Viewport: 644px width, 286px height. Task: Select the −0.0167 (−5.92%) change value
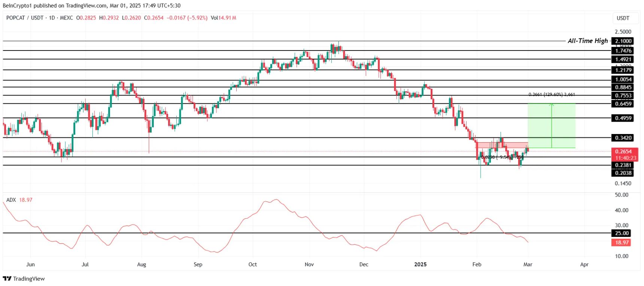point(187,18)
